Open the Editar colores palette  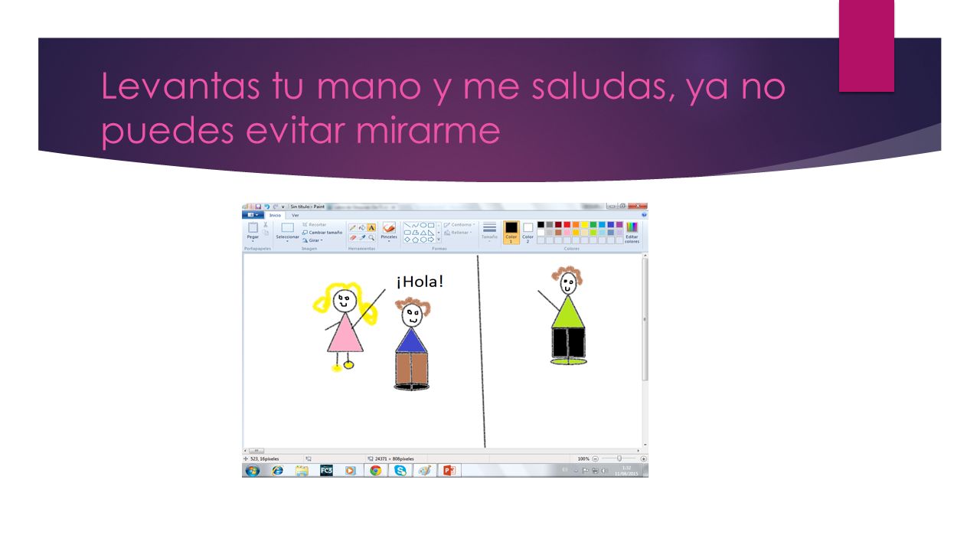click(x=632, y=232)
